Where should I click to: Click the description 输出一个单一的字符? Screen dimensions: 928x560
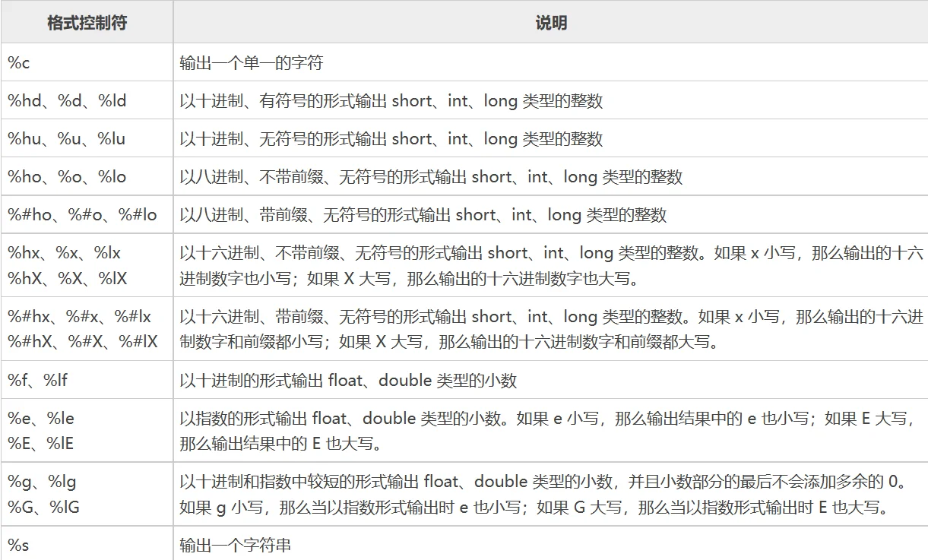pyautogui.click(x=252, y=62)
